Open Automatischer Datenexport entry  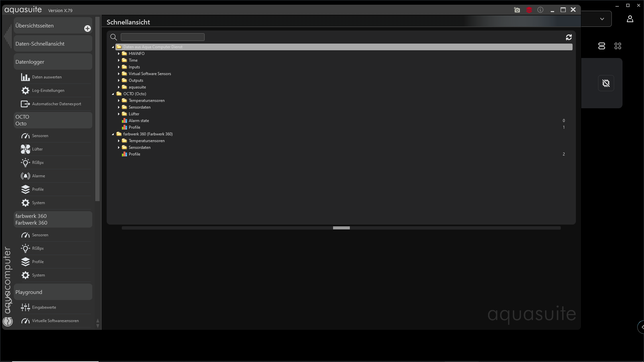(56, 104)
